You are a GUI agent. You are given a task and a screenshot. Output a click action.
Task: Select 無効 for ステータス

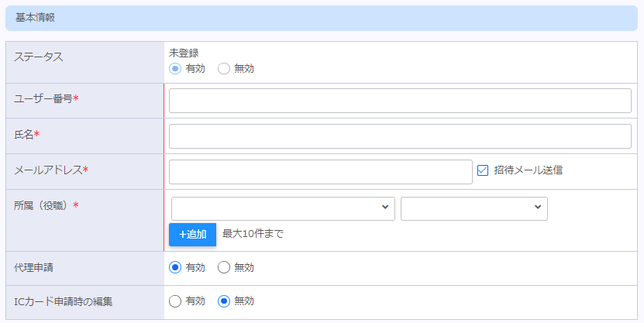coord(224,68)
